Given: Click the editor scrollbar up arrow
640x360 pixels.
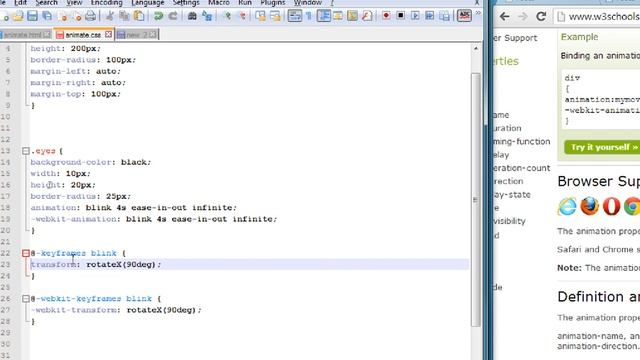Looking at the screenshot, I should pos(476,49).
